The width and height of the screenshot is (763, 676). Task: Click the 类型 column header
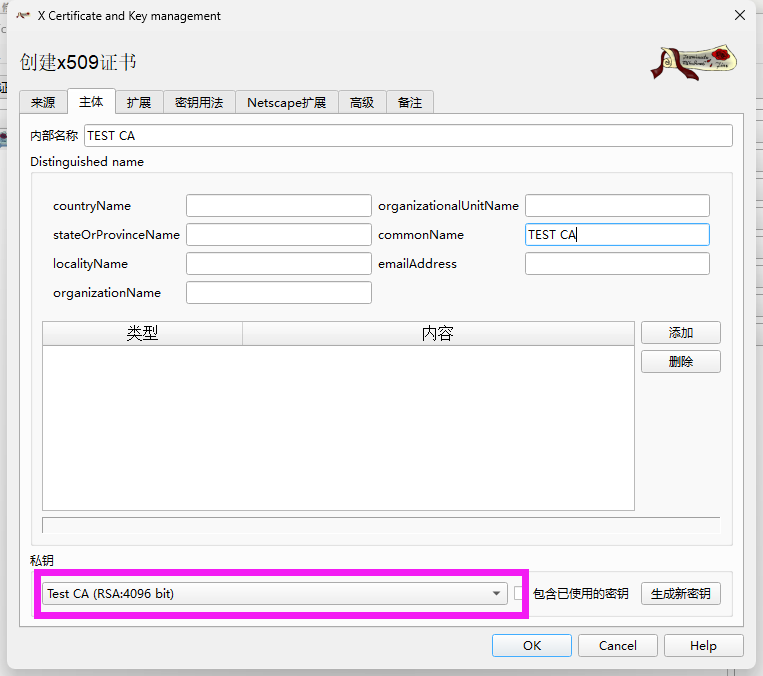[x=142, y=333]
